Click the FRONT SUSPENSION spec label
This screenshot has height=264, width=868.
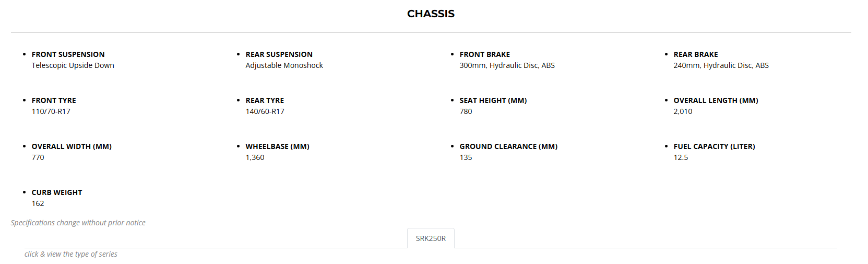point(68,54)
